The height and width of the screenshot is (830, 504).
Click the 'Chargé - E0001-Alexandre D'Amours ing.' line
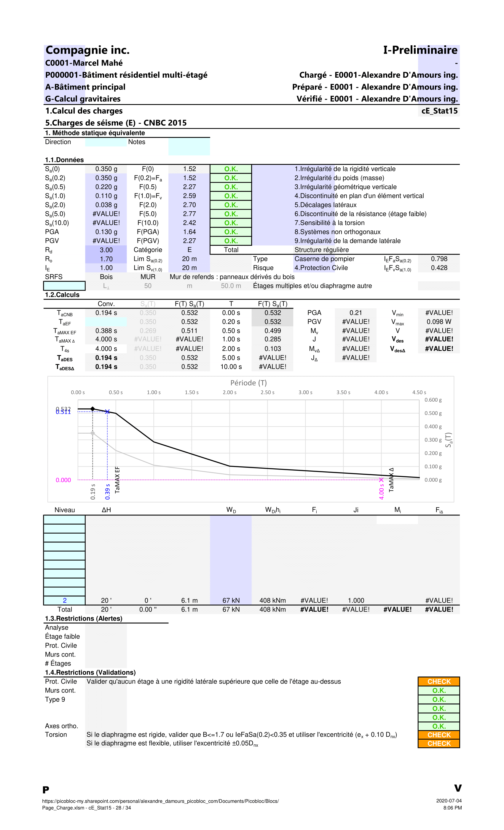click(x=379, y=75)
